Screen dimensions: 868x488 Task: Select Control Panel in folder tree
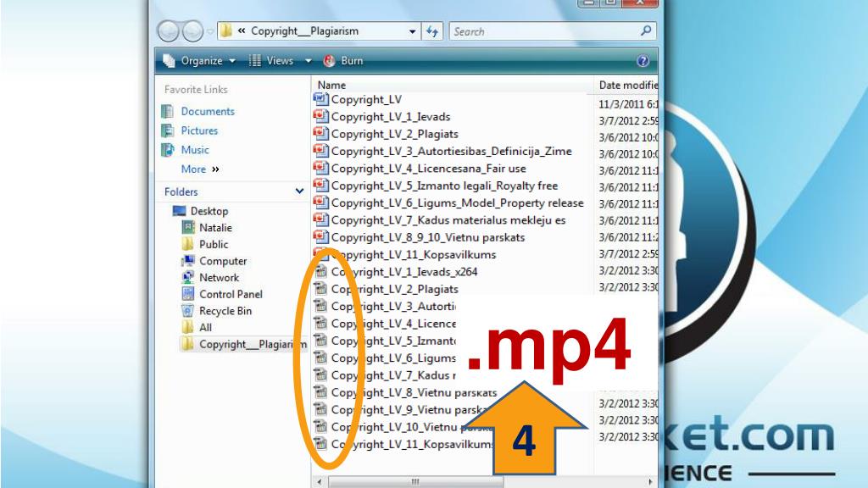pos(231,294)
